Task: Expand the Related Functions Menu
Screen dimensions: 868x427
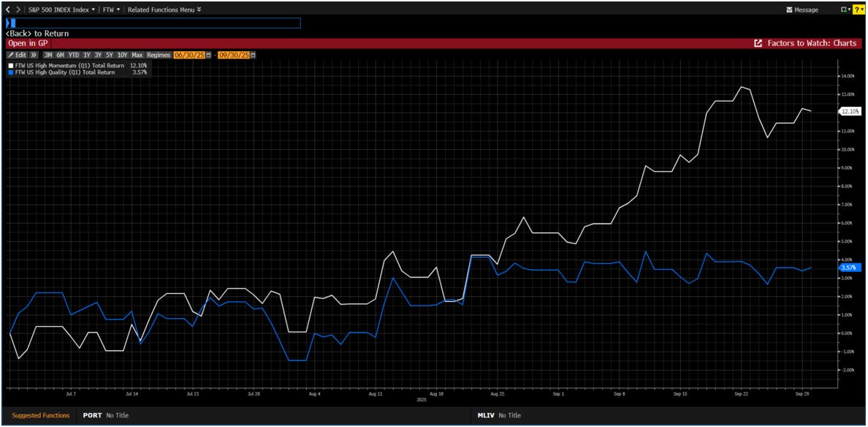Action: pyautogui.click(x=164, y=10)
